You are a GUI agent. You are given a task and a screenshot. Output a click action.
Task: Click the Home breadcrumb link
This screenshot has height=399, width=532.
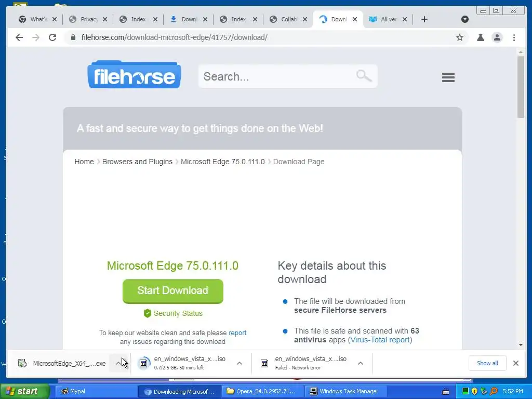coord(84,162)
